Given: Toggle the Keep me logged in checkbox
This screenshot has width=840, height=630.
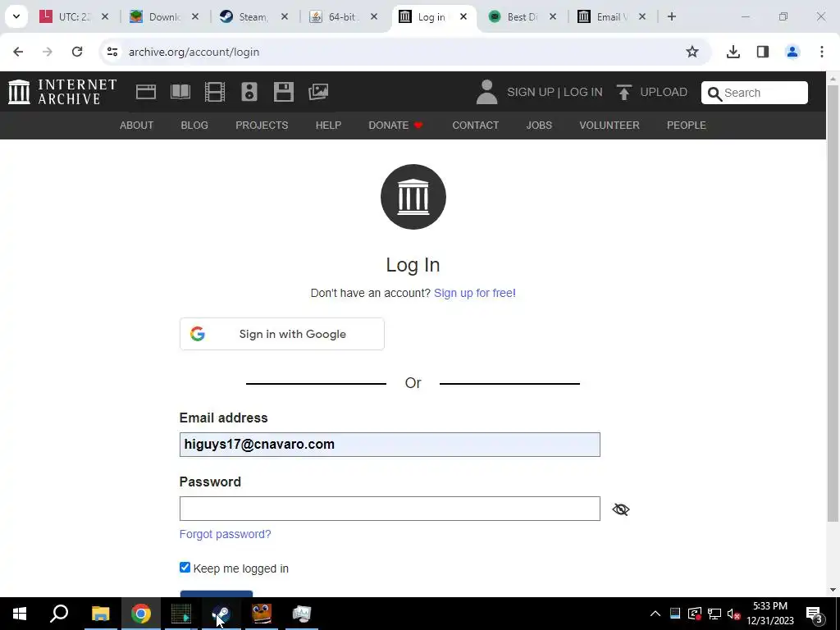Looking at the screenshot, I should (x=185, y=568).
